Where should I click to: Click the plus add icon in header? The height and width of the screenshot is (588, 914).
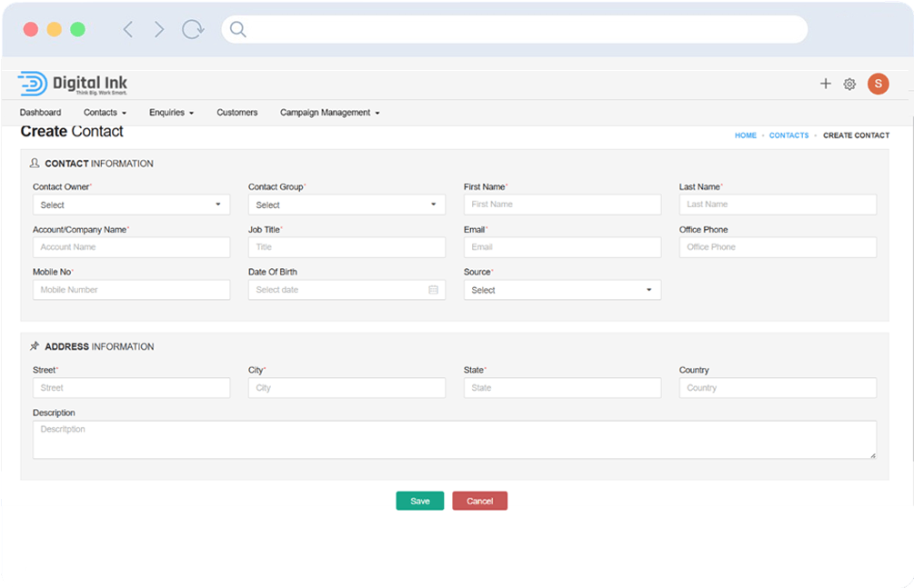pyautogui.click(x=826, y=84)
